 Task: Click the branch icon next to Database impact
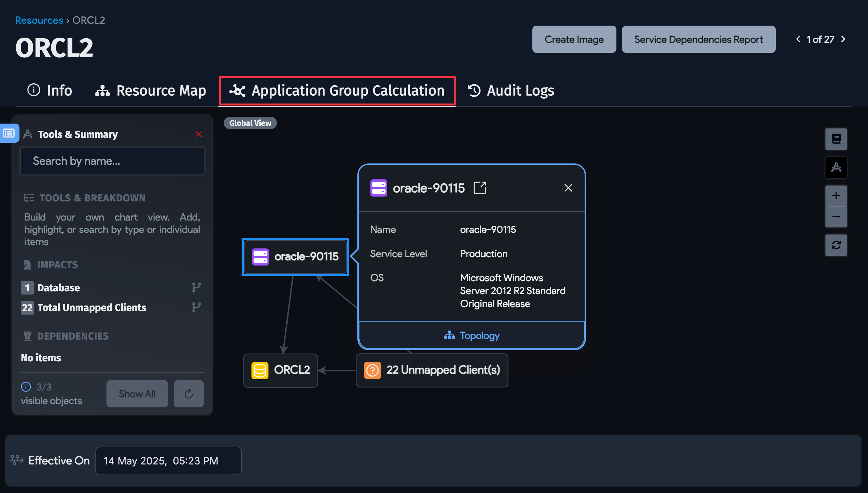[x=196, y=287]
